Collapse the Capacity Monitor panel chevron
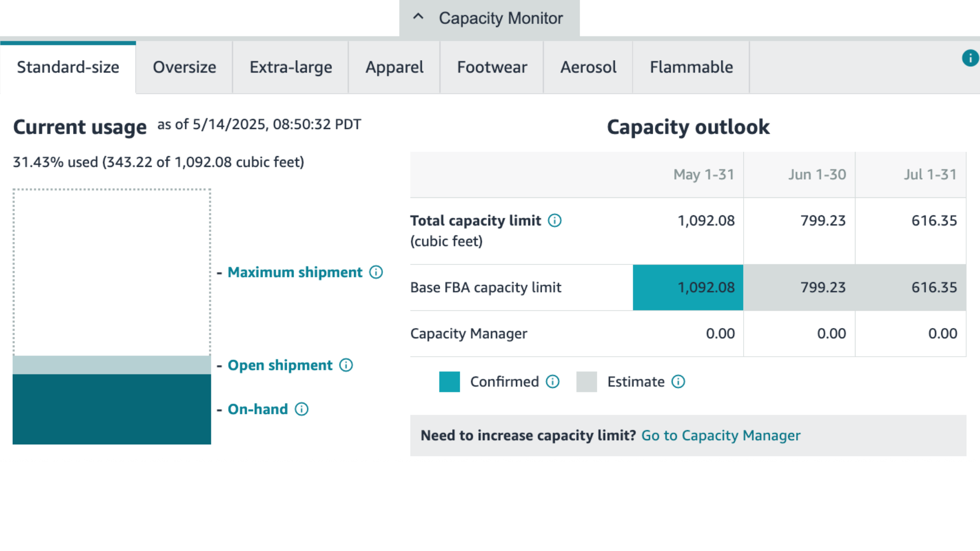Image resolution: width=980 pixels, height=551 pixels. coord(418,17)
